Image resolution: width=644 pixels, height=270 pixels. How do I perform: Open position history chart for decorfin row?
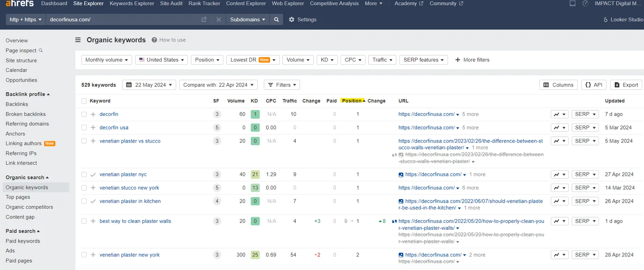(x=559, y=114)
